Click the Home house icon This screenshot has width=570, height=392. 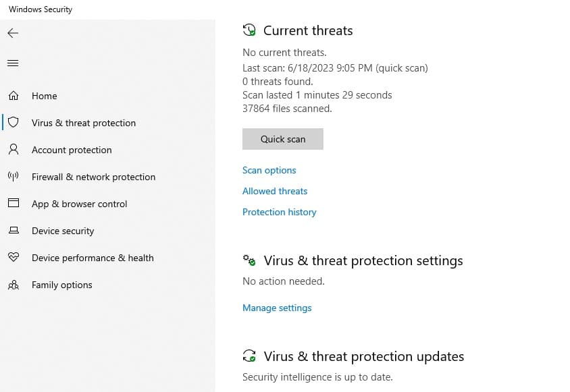point(13,96)
